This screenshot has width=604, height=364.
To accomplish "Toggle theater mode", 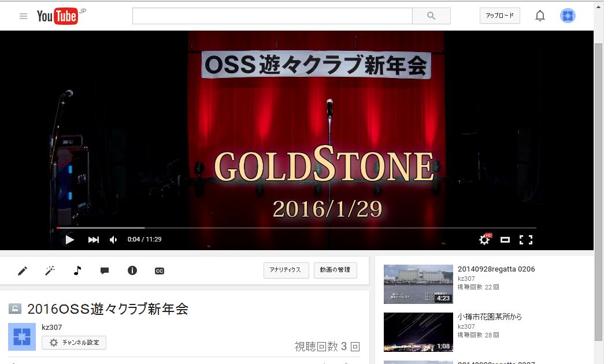I will 505,240.
